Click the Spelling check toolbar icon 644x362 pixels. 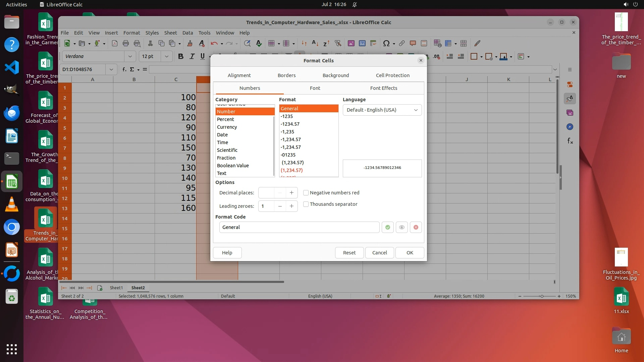pyautogui.click(x=259, y=43)
